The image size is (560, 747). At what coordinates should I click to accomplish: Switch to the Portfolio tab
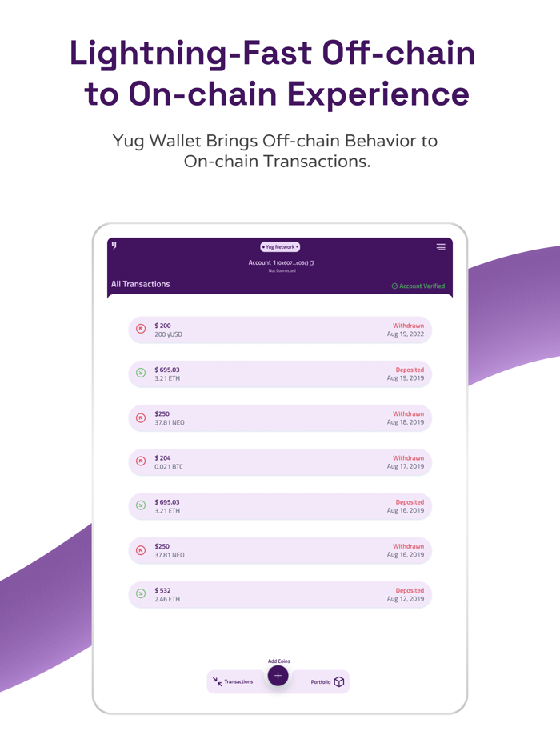(322, 681)
